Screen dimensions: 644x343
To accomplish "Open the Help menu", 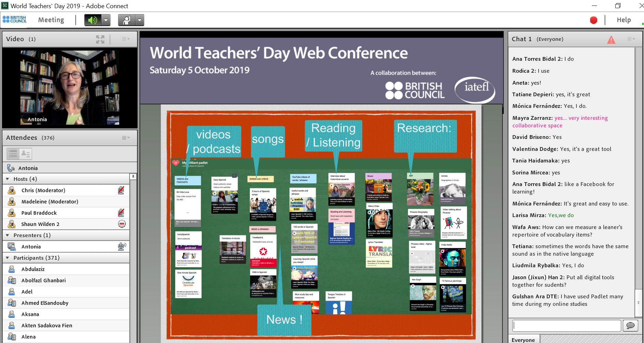I will tap(624, 20).
